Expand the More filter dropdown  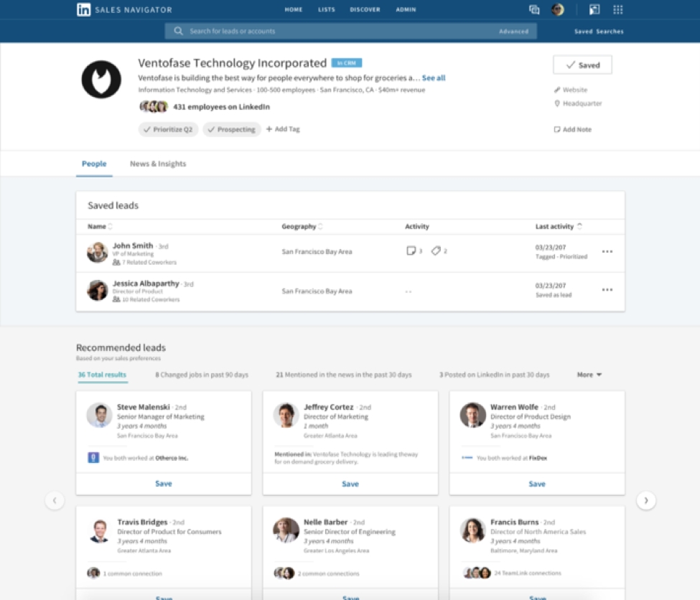[589, 375]
